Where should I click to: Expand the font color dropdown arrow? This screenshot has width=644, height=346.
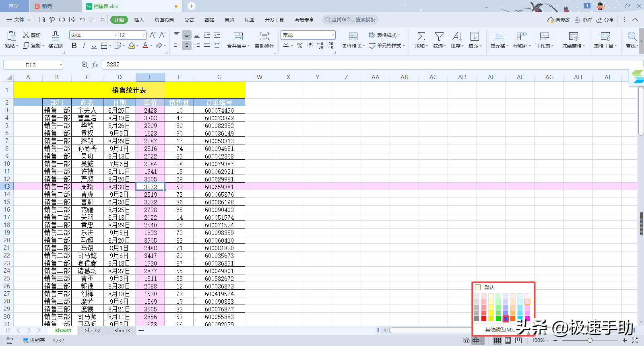point(151,46)
